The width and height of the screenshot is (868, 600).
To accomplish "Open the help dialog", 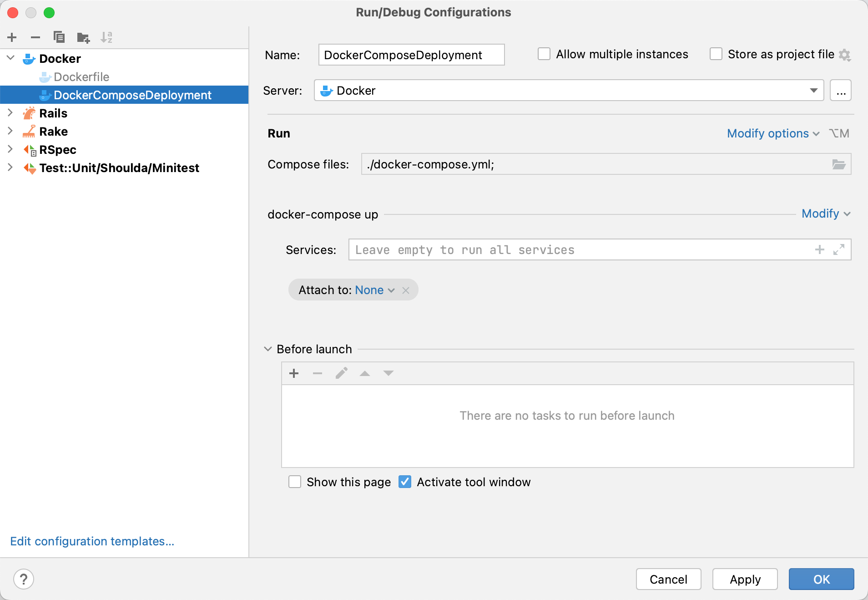I will [x=24, y=579].
